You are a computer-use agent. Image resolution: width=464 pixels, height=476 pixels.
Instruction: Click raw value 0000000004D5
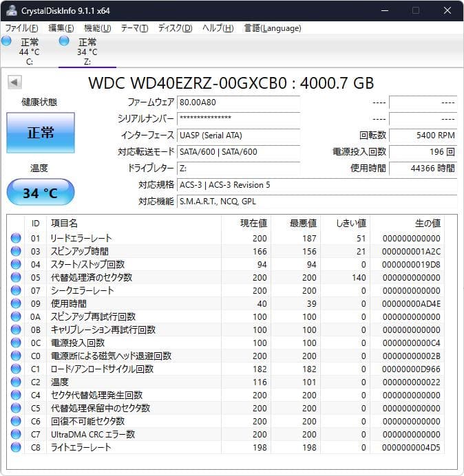point(411,447)
